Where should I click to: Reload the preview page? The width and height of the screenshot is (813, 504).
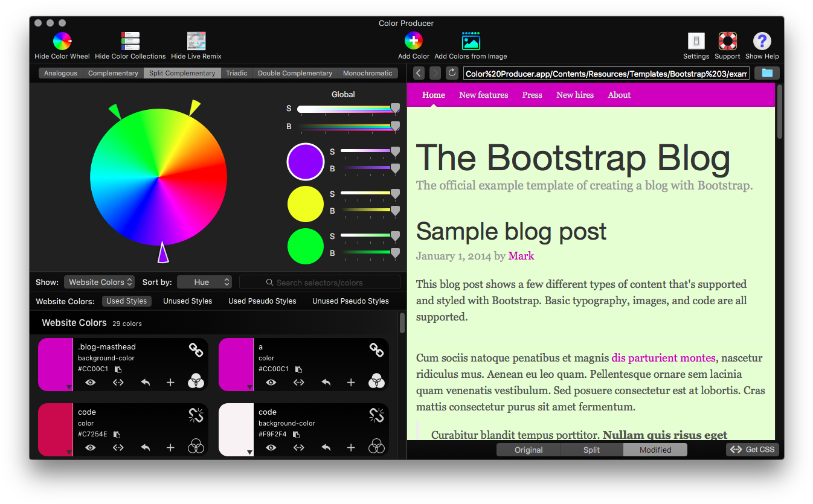coord(452,73)
